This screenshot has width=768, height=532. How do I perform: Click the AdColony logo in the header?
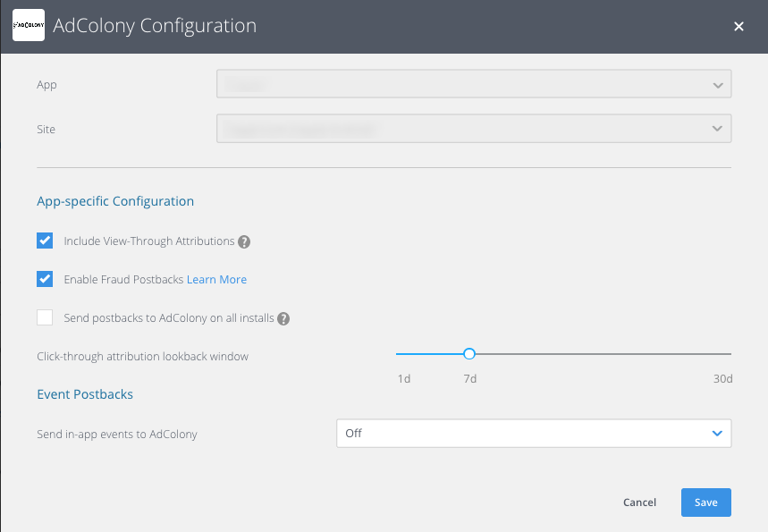29,26
